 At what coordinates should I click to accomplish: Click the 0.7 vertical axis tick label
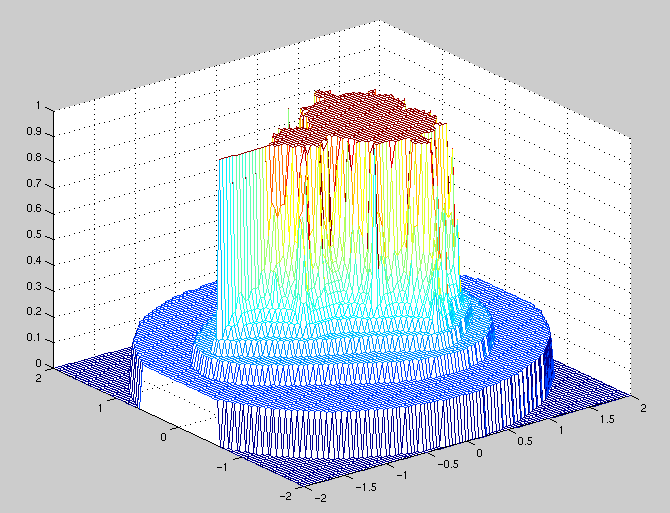tap(39, 184)
